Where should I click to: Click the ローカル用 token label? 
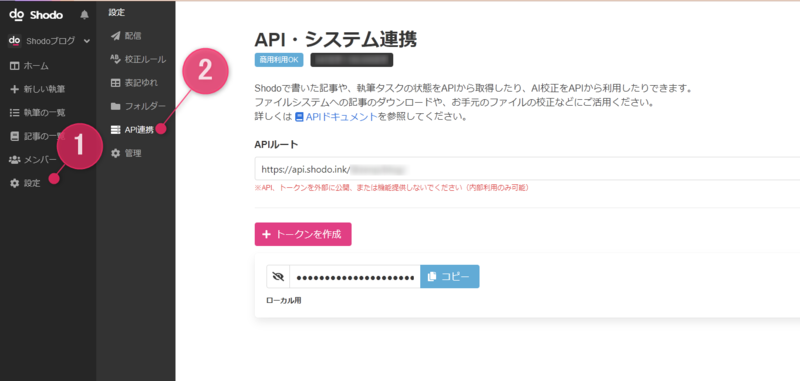tap(284, 300)
